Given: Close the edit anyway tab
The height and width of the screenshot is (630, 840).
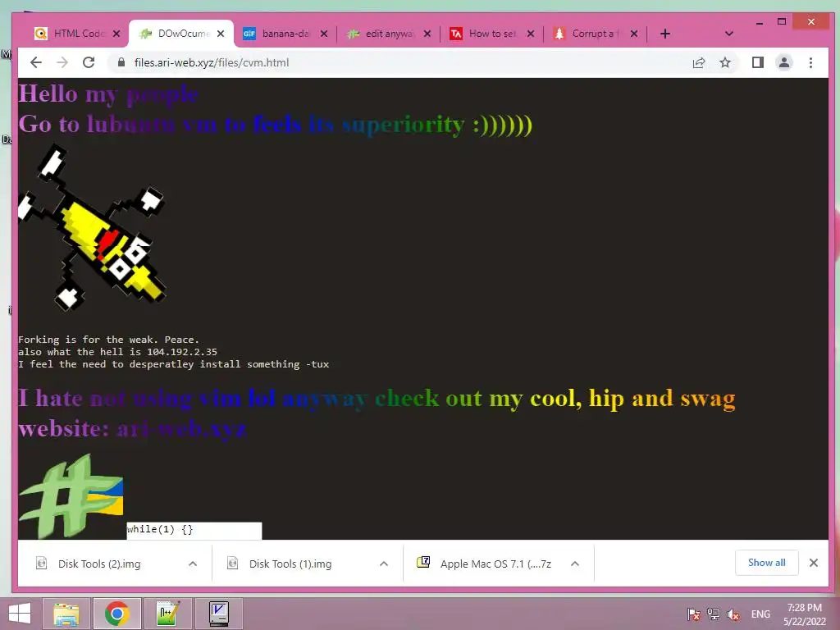Looking at the screenshot, I should pyautogui.click(x=427, y=34).
